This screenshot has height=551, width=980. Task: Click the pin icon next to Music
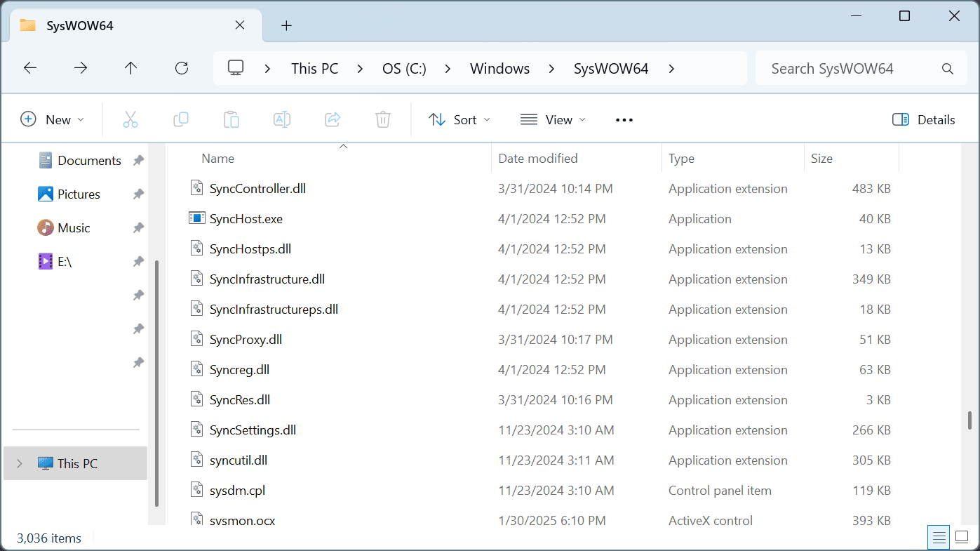(138, 227)
